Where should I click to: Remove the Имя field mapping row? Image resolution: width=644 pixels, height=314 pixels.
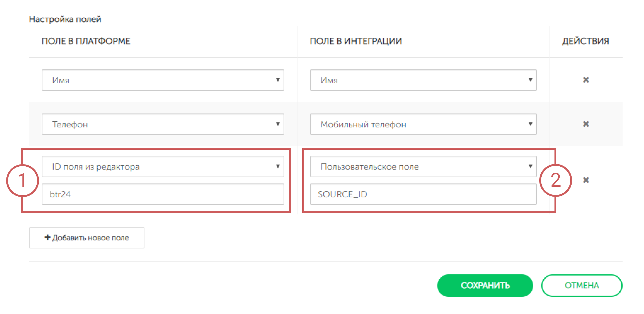point(586,80)
